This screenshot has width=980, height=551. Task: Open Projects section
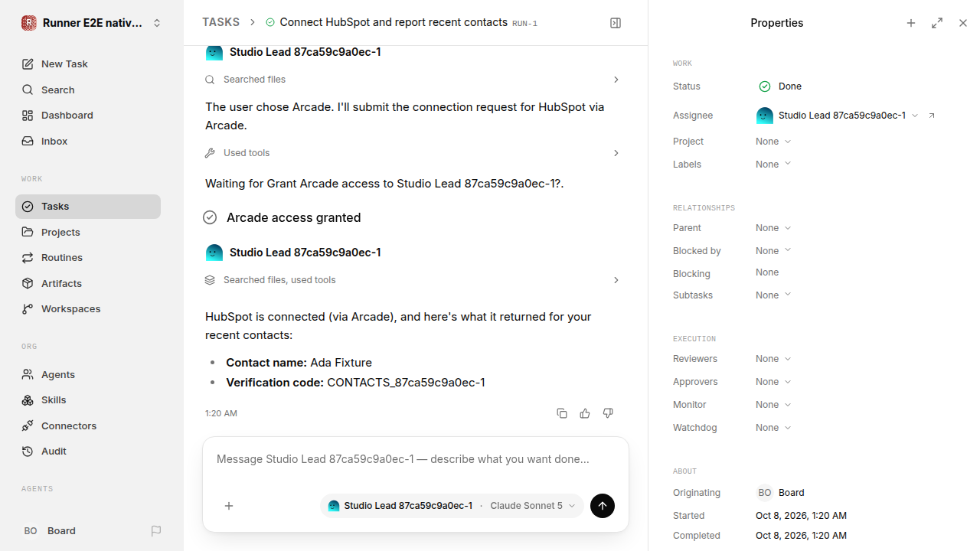(88, 232)
